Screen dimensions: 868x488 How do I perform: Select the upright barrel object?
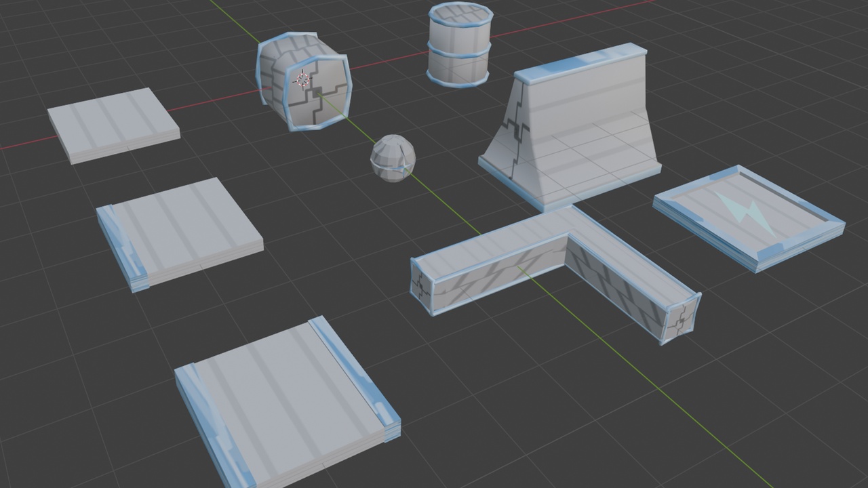click(459, 45)
